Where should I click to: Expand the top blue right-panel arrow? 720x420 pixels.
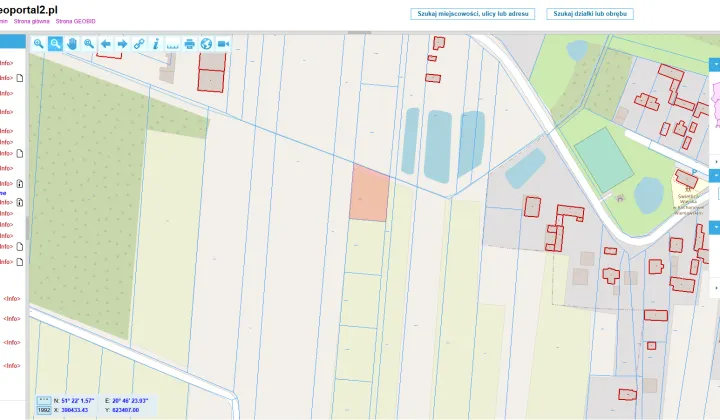pyautogui.click(x=715, y=64)
